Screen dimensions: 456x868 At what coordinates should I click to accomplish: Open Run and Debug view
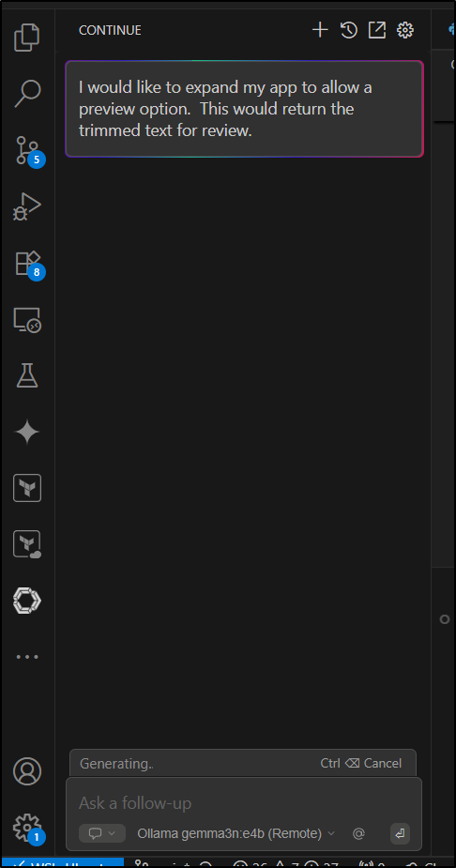click(27, 206)
